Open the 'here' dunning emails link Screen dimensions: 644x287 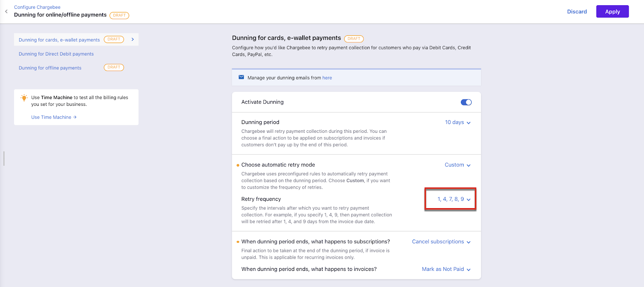pyautogui.click(x=327, y=78)
